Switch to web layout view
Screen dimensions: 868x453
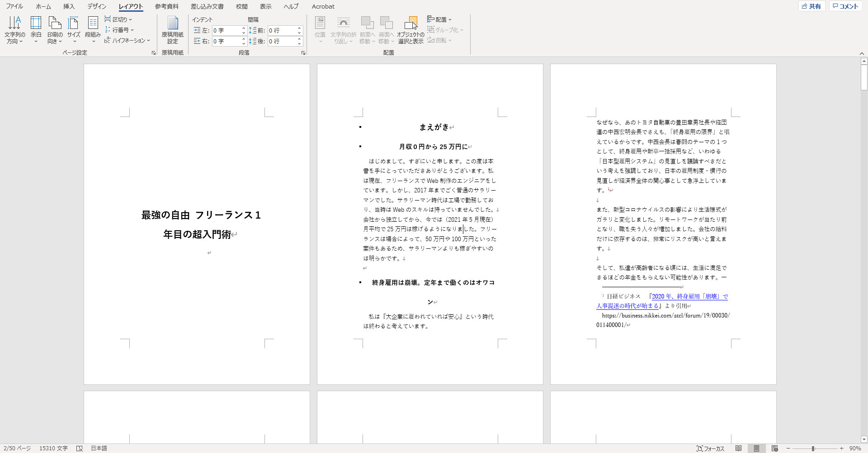(x=774, y=448)
